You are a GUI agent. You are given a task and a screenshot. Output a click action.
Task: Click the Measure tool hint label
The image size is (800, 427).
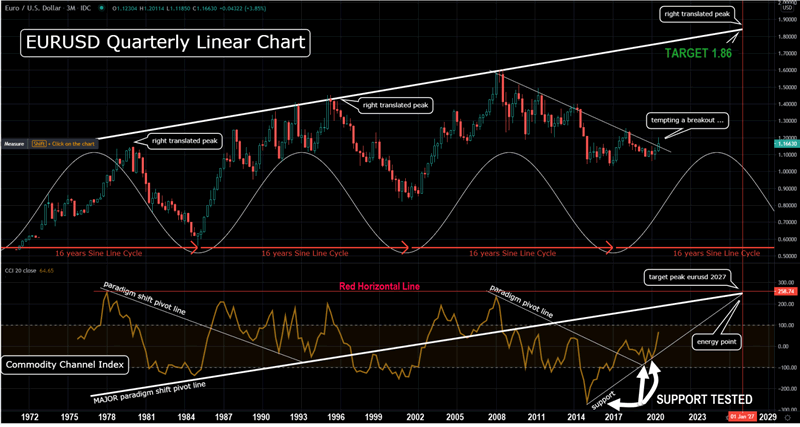tap(12, 144)
